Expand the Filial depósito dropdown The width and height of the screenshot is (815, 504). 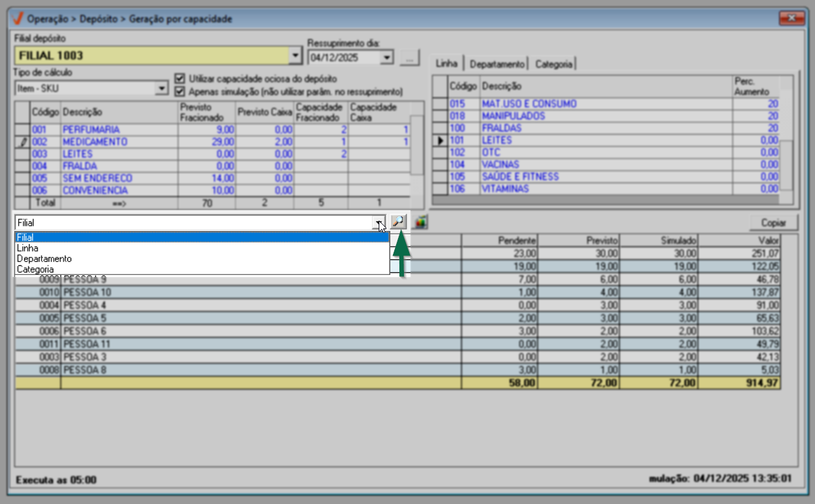(x=295, y=56)
